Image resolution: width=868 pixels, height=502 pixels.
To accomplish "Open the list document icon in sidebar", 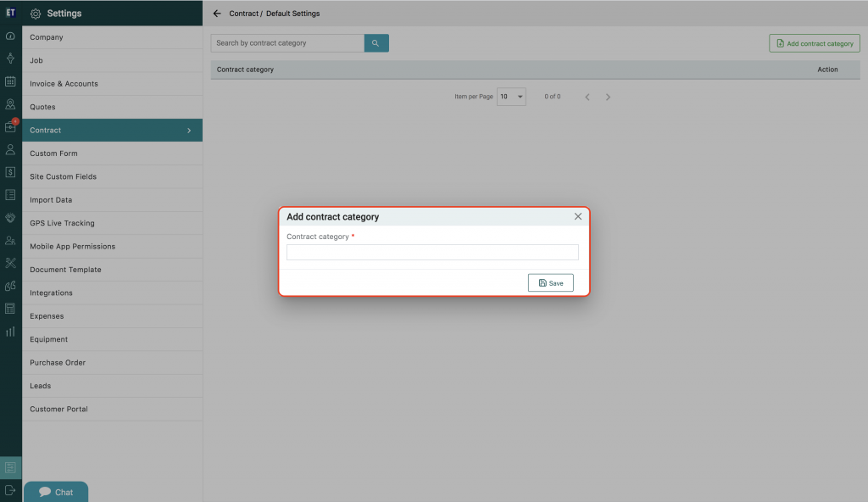I will pyautogui.click(x=10, y=195).
